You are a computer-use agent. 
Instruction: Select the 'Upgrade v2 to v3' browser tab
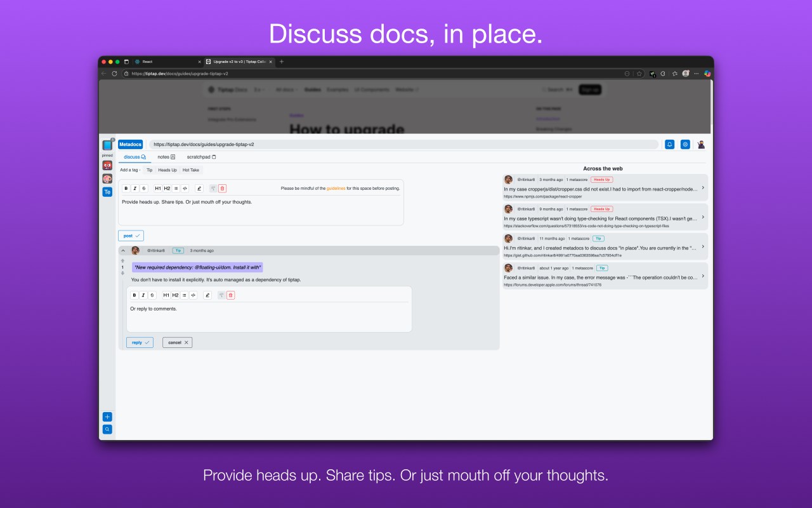pyautogui.click(x=239, y=62)
